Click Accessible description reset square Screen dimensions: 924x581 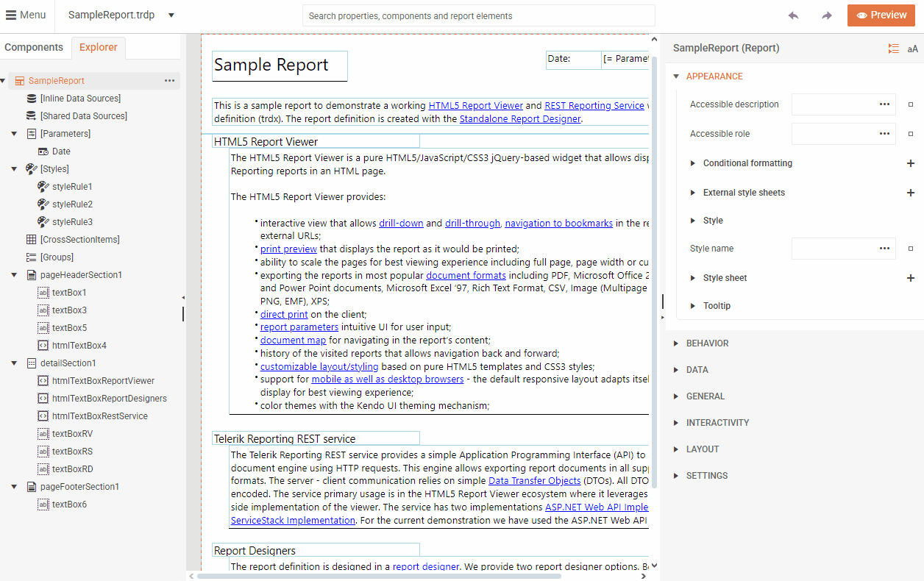point(911,104)
